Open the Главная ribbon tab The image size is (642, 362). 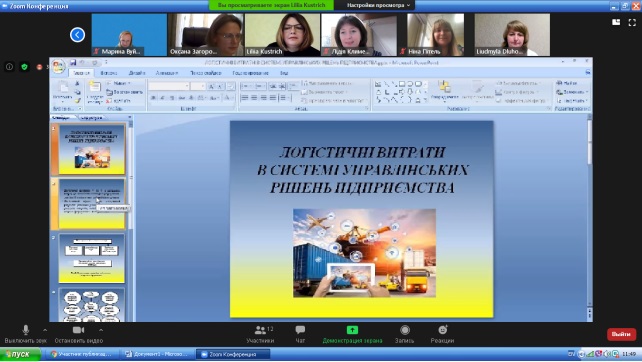[81, 73]
